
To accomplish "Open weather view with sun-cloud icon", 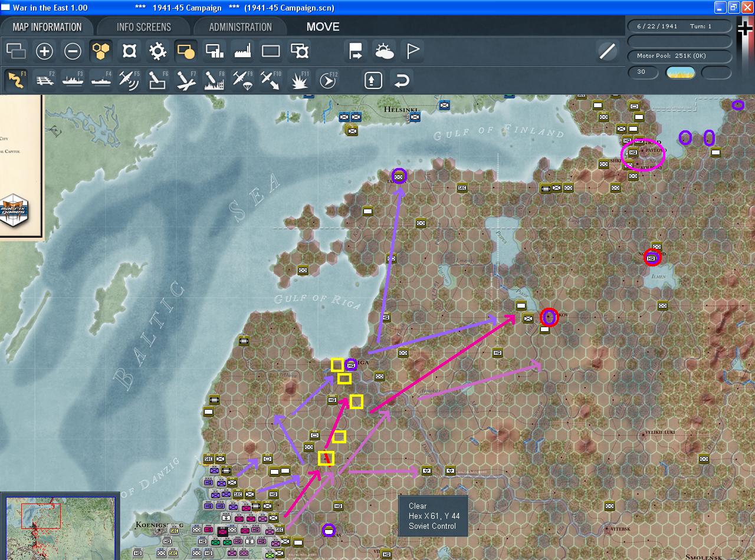I will [x=385, y=51].
